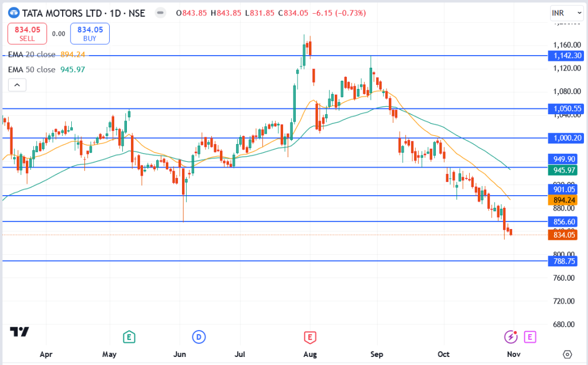Click the −6.15 (−0.73%) change value
Image resolution: width=588 pixels, height=365 pixels.
(339, 13)
